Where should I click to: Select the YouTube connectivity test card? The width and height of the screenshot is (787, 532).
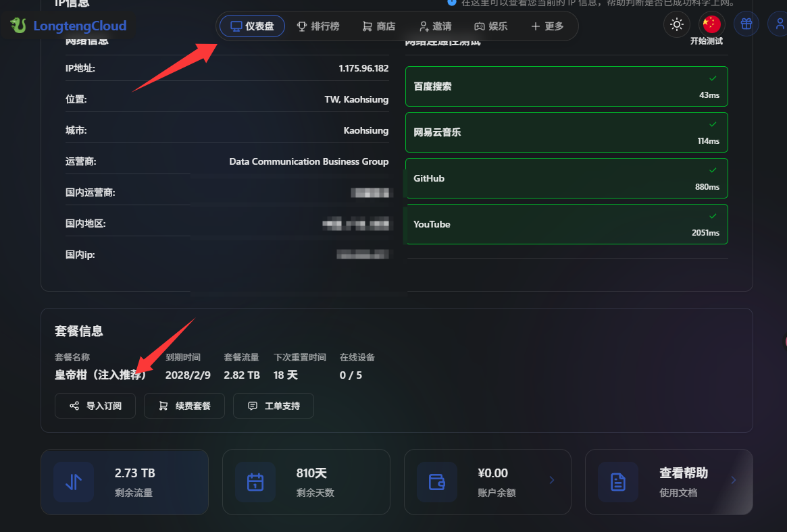tap(566, 224)
